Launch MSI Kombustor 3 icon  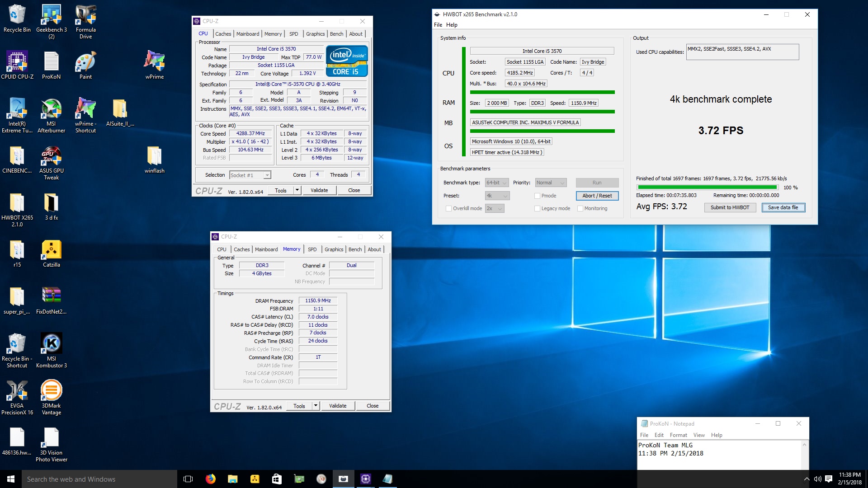pyautogui.click(x=52, y=350)
